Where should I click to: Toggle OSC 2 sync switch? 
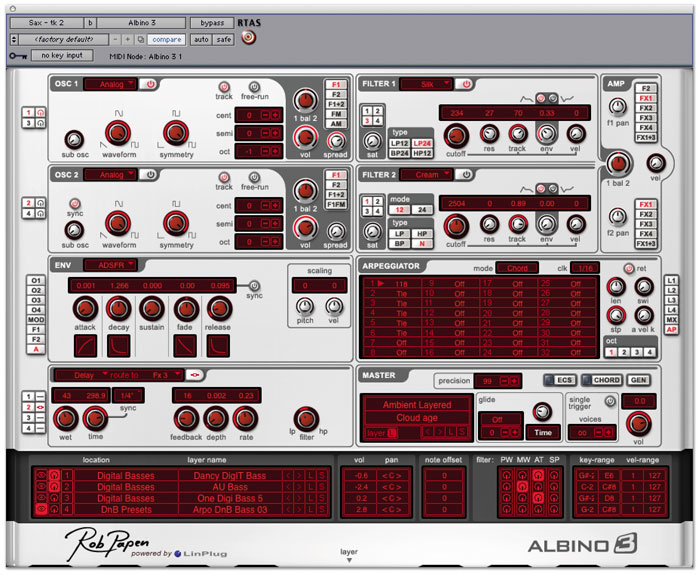75,204
